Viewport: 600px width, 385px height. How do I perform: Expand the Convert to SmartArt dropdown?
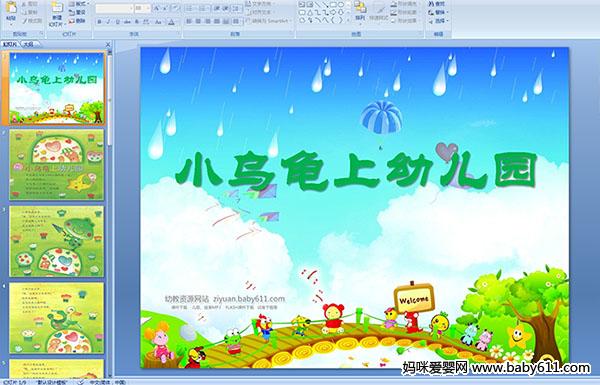pyautogui.click(x=291, y=21)
